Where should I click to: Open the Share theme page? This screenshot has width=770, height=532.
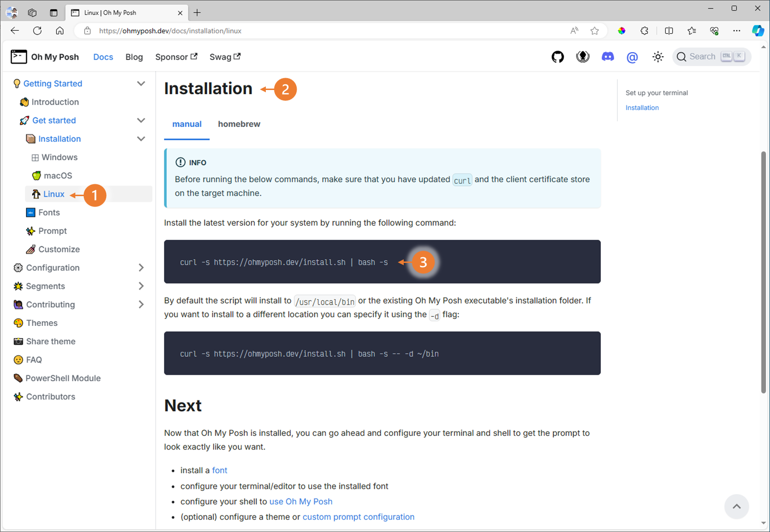pyautogui.click(x=51, y=342)
